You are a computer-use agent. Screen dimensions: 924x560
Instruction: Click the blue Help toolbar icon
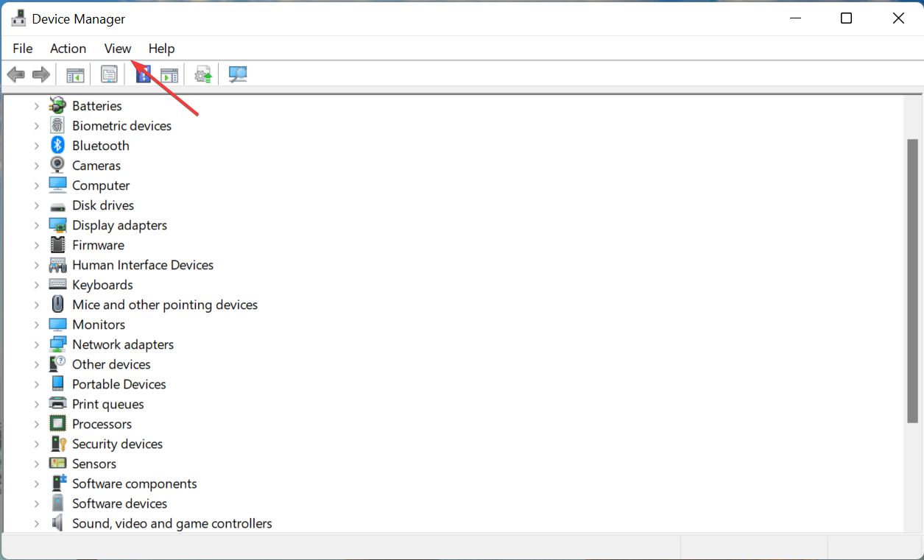pyautogui.click(x=144, y=74)
